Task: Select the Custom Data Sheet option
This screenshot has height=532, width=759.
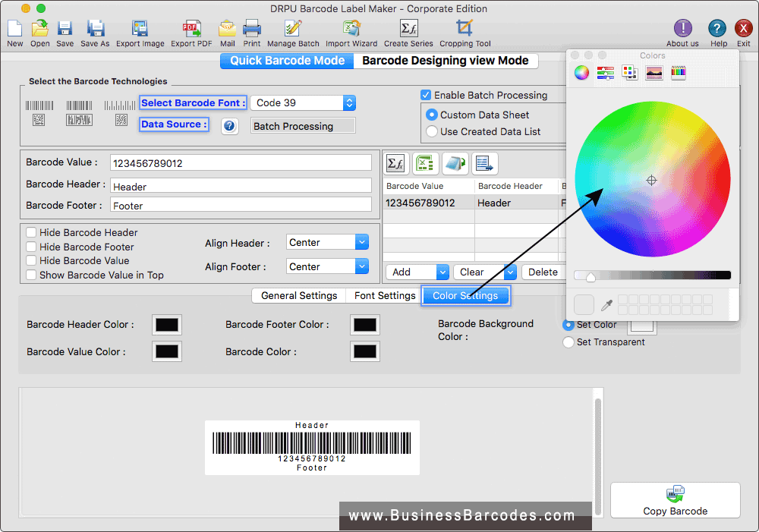Action: click(431, 115)
